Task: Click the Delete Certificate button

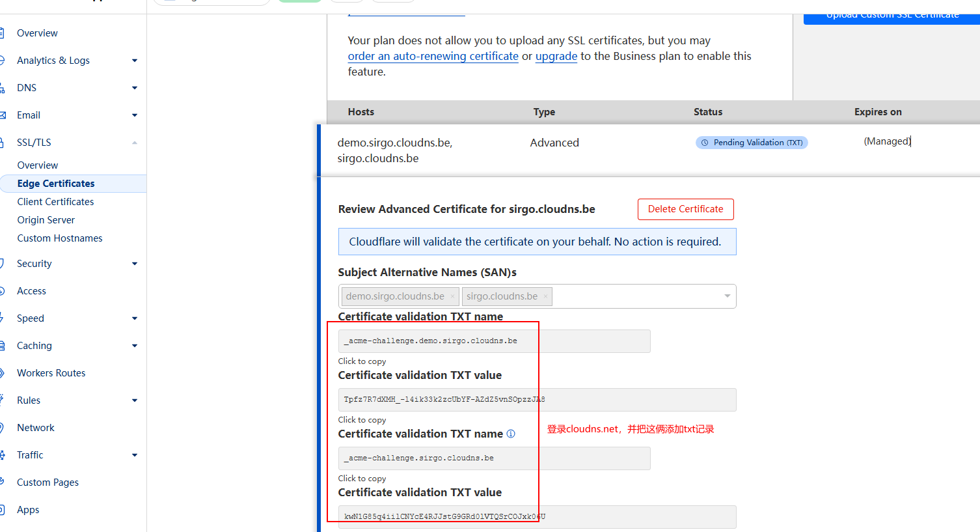Action: 685,209
